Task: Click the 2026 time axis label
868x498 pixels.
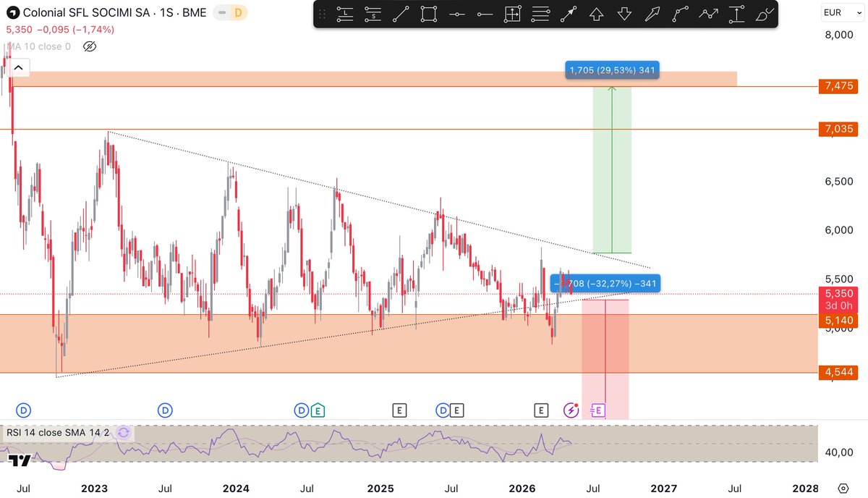Action: (x=522, y=489)
